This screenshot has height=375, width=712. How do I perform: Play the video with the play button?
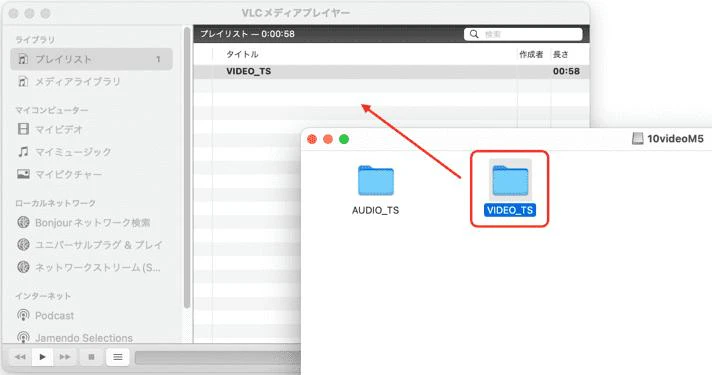42,357
